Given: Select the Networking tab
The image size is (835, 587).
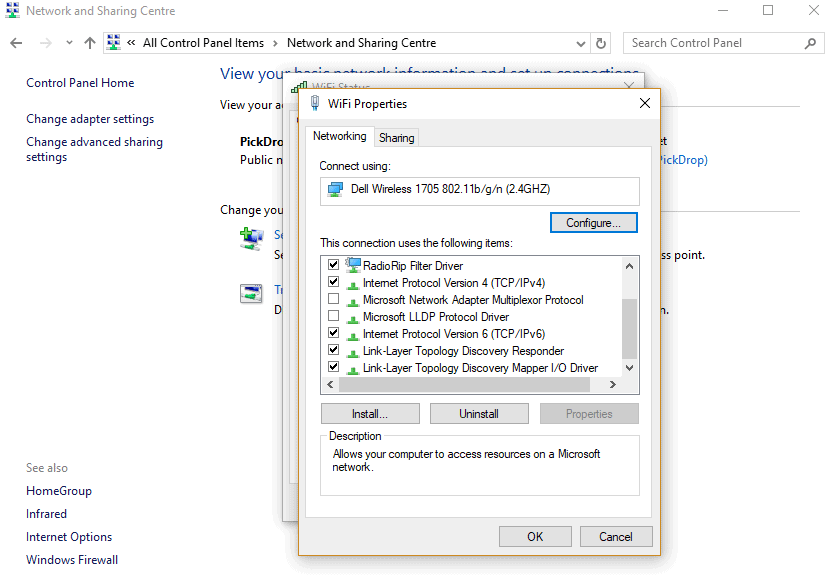Looking at the screenshot, I should click(x=340, y=136).
